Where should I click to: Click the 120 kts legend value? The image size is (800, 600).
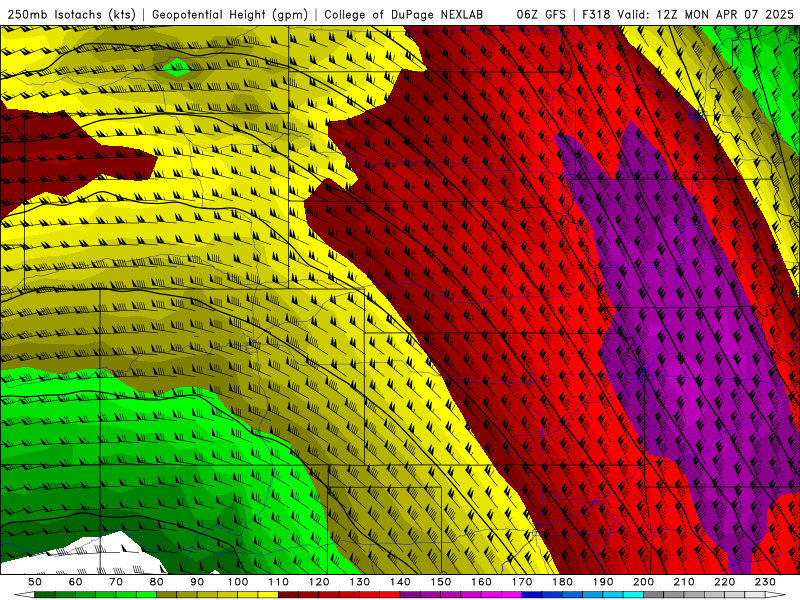pyautogui.click(x=319, y=582)
